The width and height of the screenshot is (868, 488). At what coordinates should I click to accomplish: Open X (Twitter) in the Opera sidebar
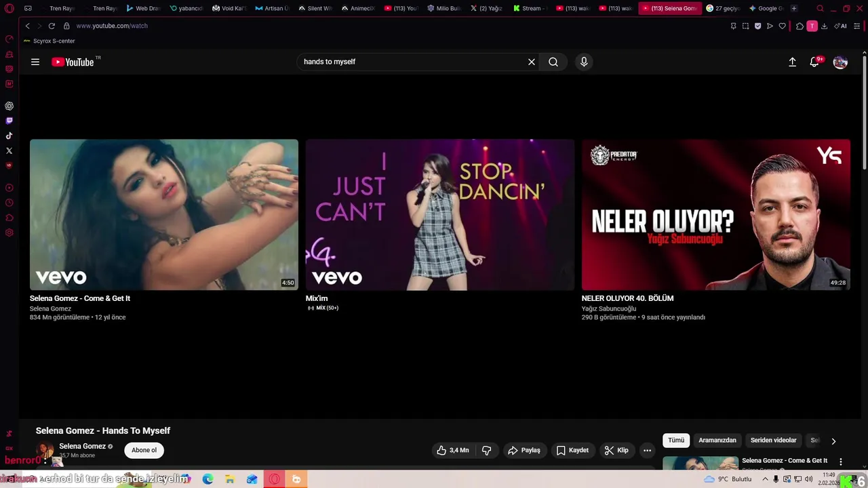pyautogui.click(x=9, y=150)
